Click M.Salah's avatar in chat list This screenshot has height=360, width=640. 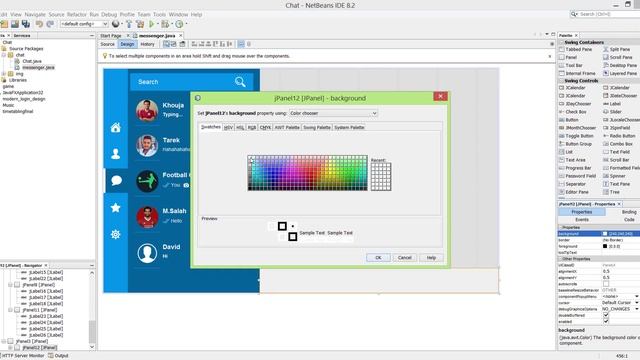[x=147, y=217]
